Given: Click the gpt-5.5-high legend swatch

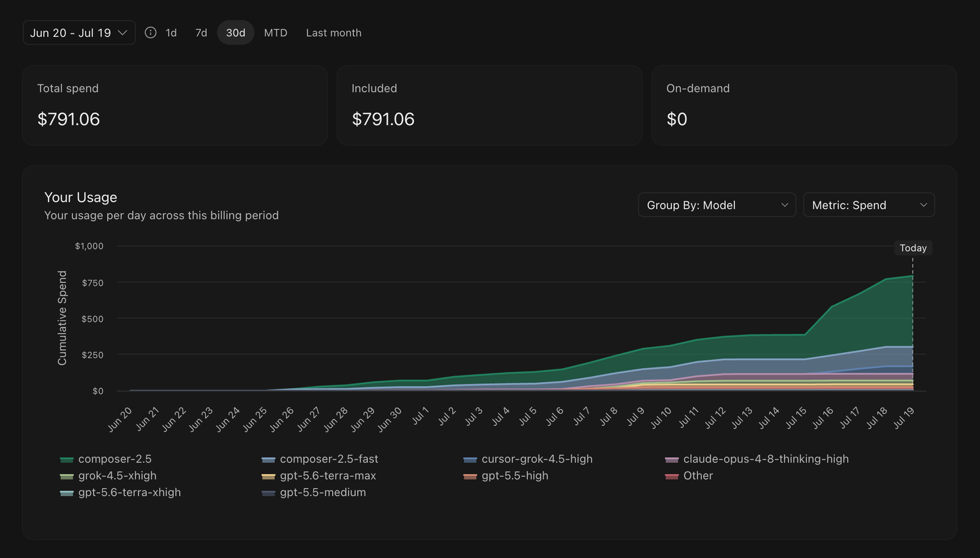Looking at the screenshot, I should tap(470, 476).
